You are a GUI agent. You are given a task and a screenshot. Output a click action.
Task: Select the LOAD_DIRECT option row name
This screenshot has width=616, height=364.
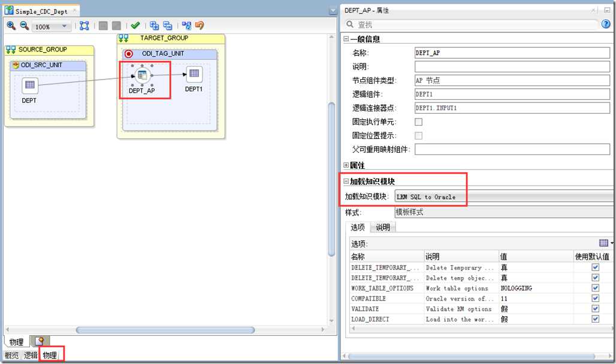click(370, 319)
